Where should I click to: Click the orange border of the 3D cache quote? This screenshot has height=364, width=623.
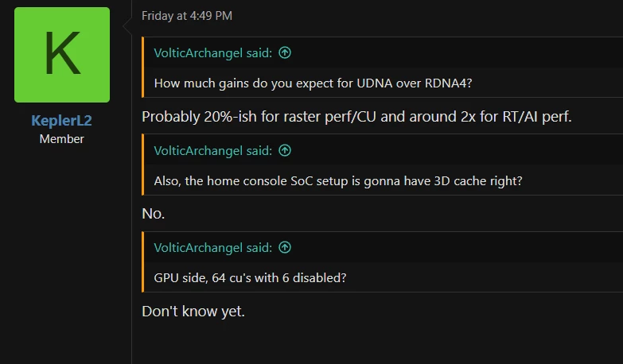pos(143,165)
